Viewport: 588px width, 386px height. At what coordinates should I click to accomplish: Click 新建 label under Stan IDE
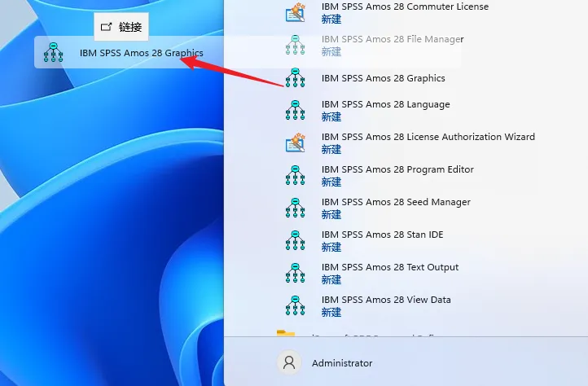coord(331,248)
